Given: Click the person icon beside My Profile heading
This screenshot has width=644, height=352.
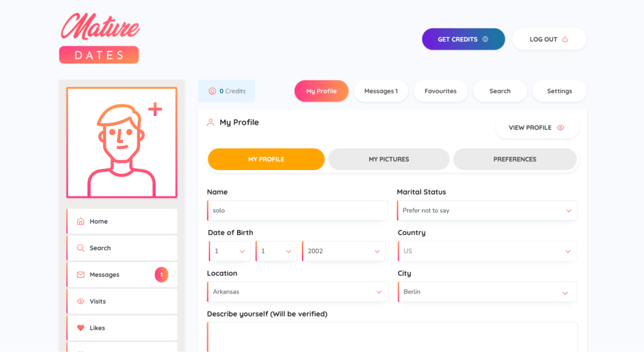Looking at the screenshot, I should (x=211, y=122).
